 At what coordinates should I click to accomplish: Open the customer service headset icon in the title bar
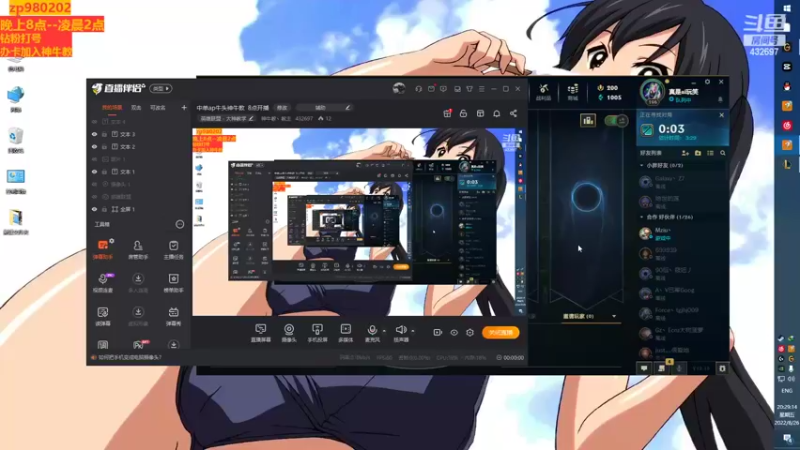click(418, 89)
